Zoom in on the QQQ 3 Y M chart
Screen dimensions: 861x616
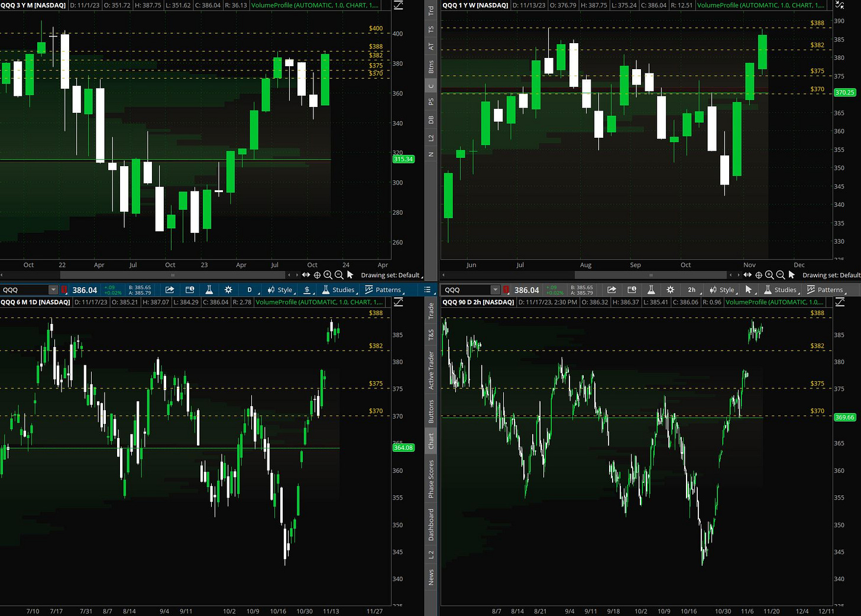pos(328,275)
